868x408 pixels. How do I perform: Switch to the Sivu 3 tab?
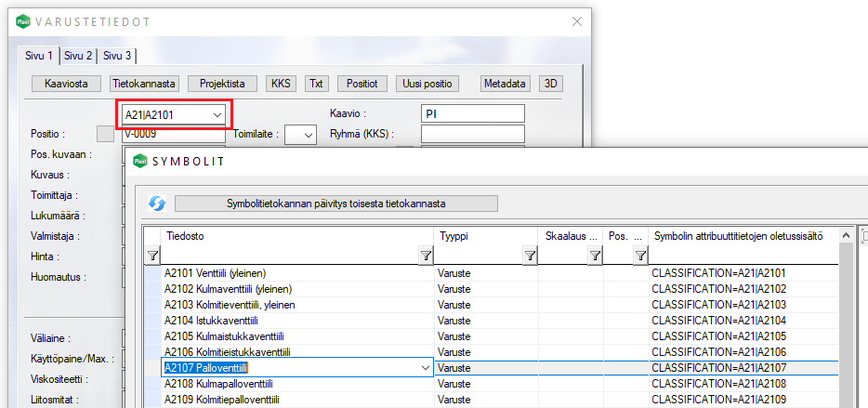pyautogui.click(x=117, y=55)
